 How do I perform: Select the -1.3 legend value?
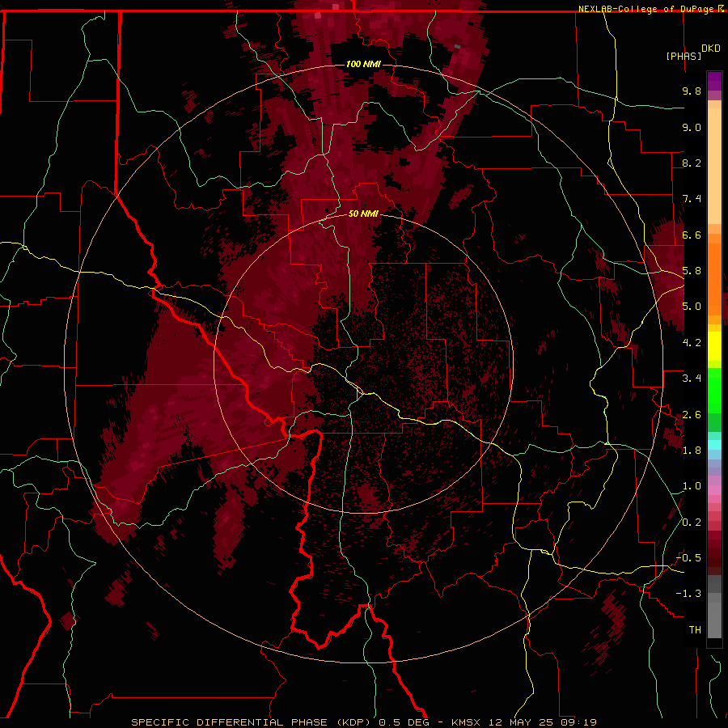point(688,594)
